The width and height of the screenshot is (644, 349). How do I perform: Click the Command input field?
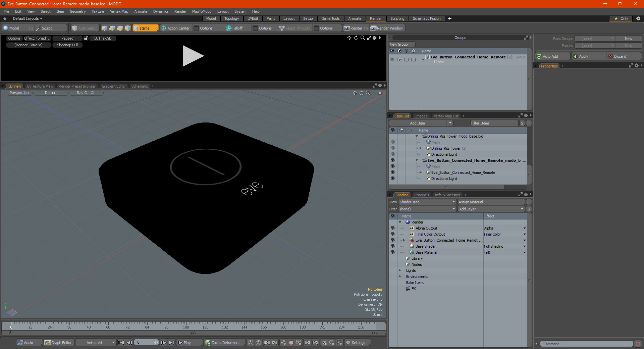point(586,344)
